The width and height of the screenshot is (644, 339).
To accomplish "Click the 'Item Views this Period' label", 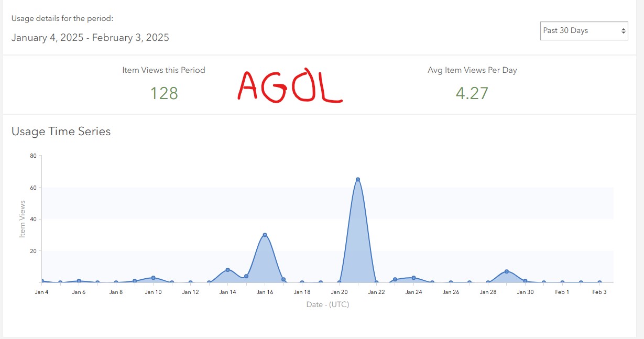I will pos(164,70).
